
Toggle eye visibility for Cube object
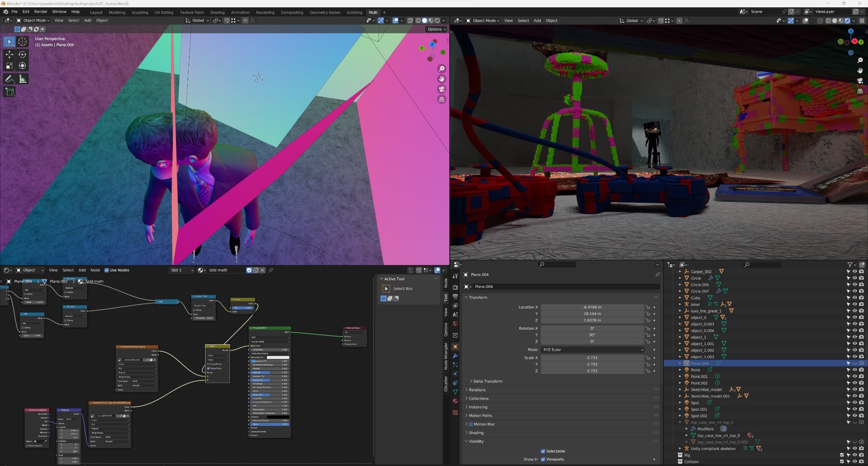855,298
